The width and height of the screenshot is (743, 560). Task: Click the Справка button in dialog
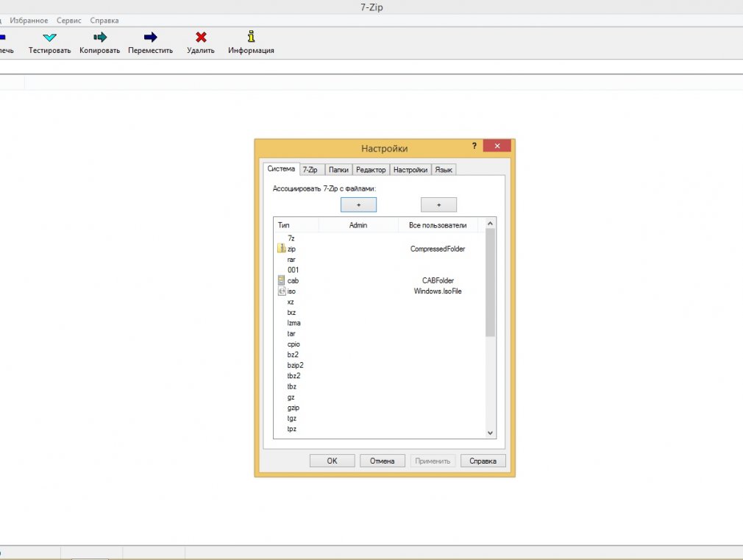click(483, 461)
